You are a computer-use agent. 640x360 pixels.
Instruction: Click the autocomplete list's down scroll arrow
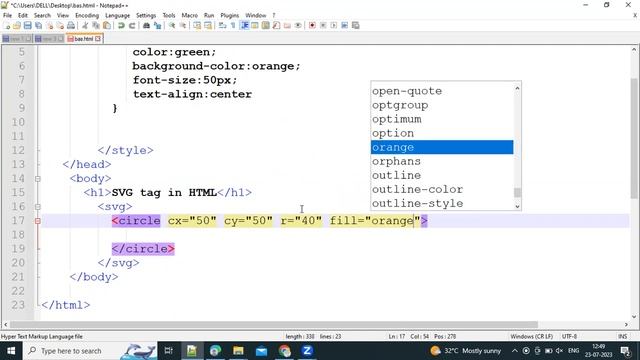click(x=517, y=207)
